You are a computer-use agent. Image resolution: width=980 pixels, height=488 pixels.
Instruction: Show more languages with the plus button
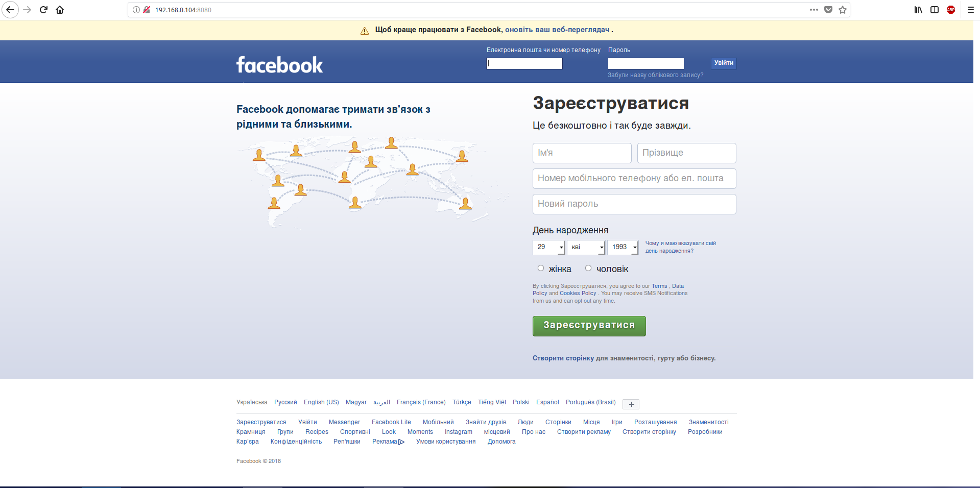tap(631, 404)
